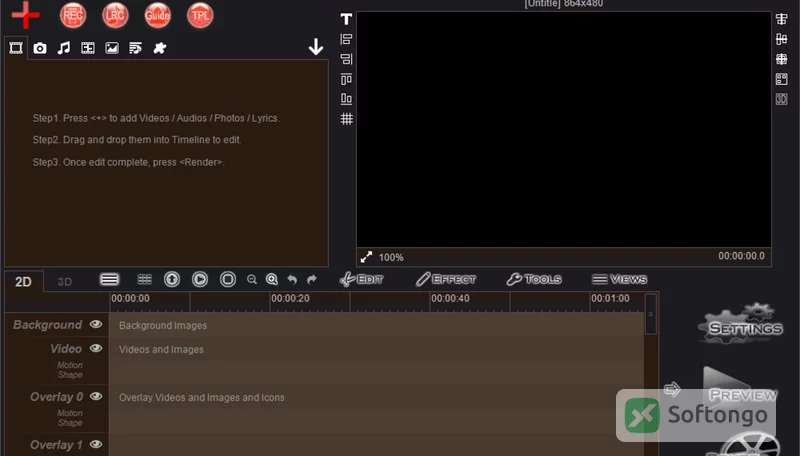Click the layout boxes right-side icon
The image size is (800, 456).
[782, 79]
